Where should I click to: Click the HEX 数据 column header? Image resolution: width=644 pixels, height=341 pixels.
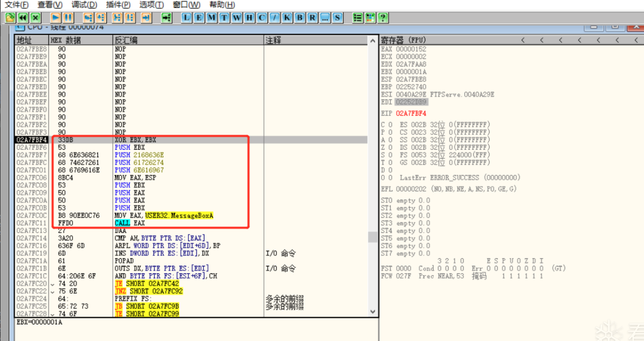[80, 40]
